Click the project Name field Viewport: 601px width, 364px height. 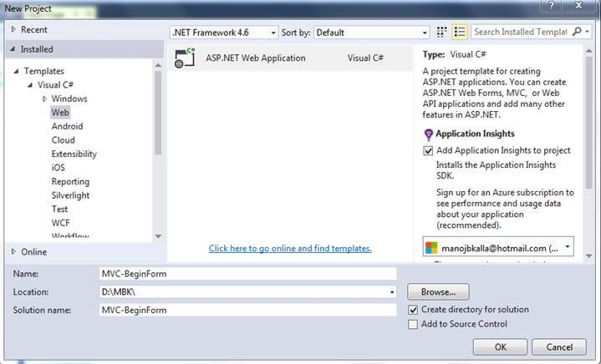click(247, 274)
